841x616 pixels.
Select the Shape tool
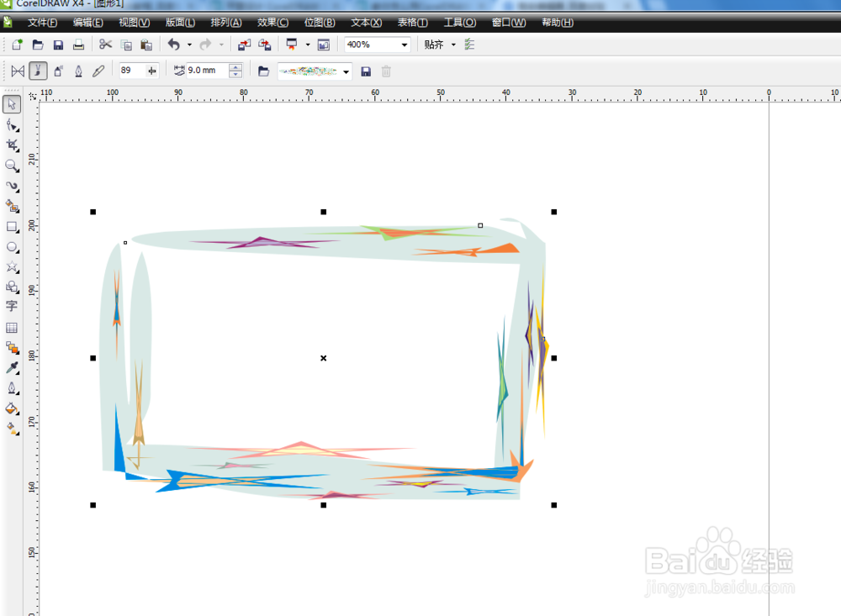(12, 125)
